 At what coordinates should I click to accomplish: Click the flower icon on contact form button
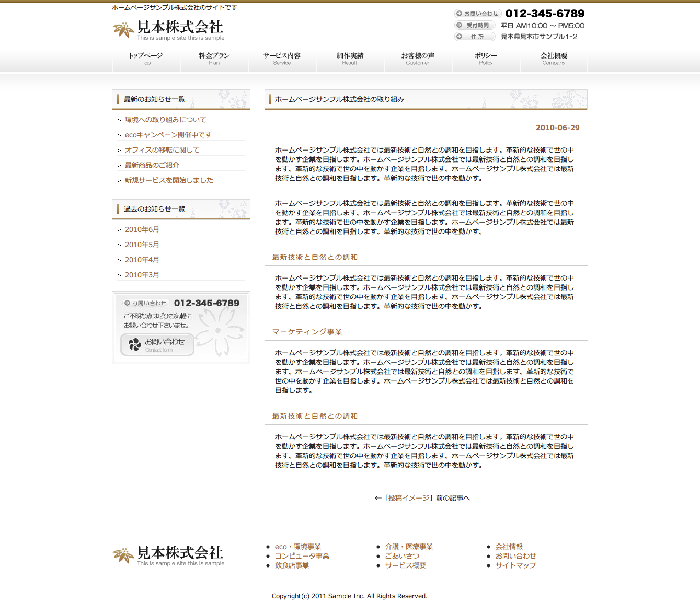point(135,344)
